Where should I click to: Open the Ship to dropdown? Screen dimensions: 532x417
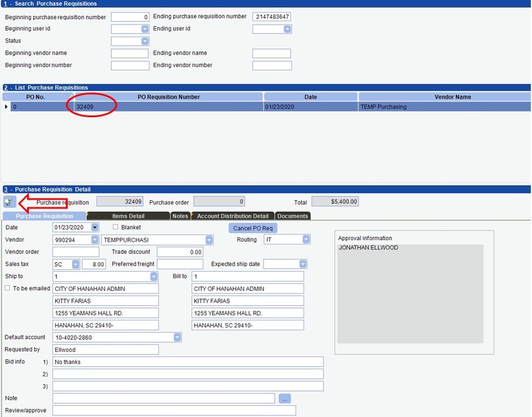(x=154, y=276)
